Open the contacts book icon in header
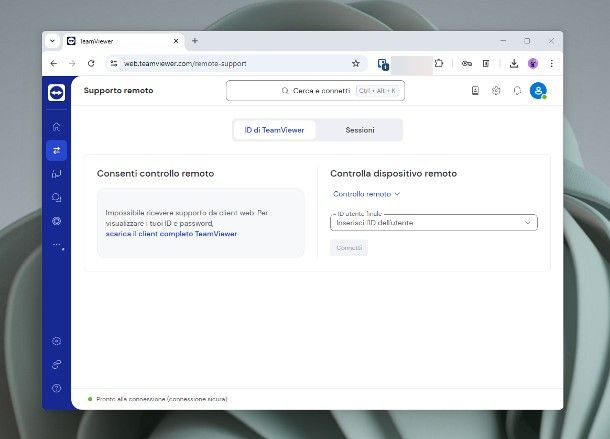The image size is (610, 439). tap(475, 91)
